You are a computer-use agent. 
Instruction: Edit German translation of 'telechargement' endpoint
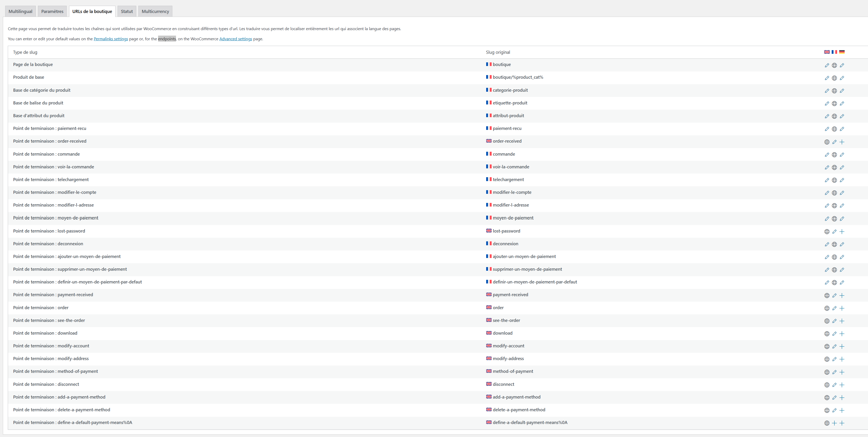pyautogui.click(x=842, y=180)
